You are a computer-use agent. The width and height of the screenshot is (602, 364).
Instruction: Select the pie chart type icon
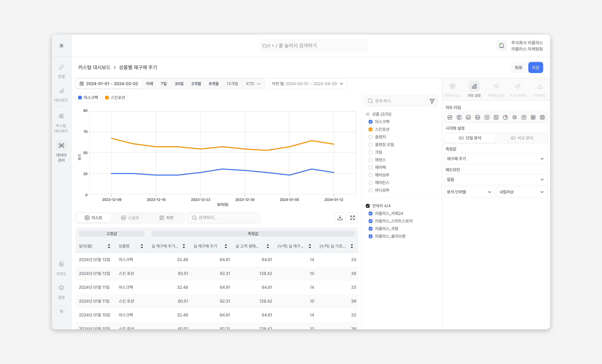click(x=505, y=117)
